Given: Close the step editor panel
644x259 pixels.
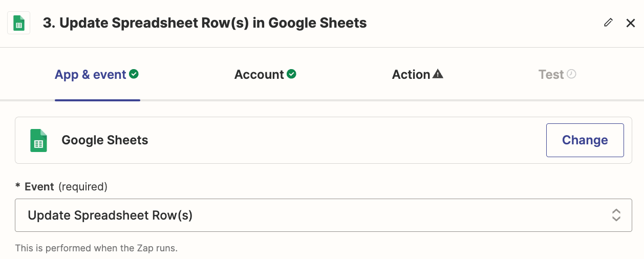Looking at the screenshot, I should click(630, 23).
